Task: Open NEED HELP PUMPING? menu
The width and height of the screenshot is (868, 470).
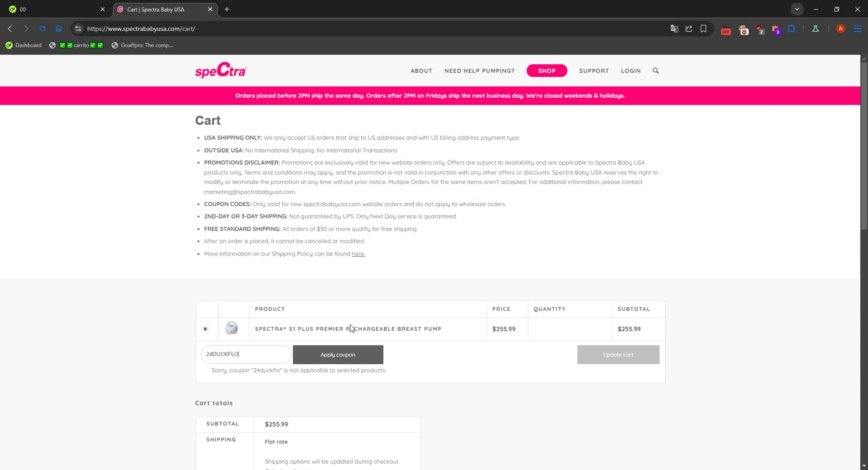Action: [479, 71]
